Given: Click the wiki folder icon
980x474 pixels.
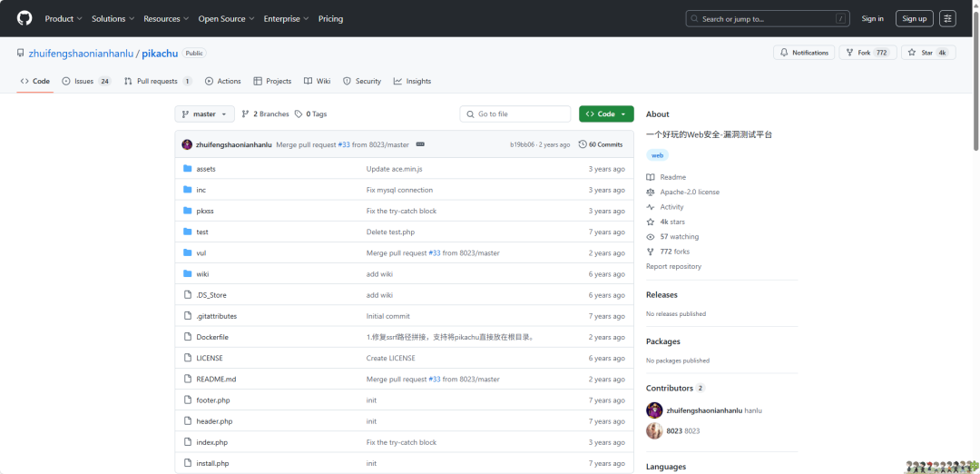Looking at the screenshot, I should [187, 274].
